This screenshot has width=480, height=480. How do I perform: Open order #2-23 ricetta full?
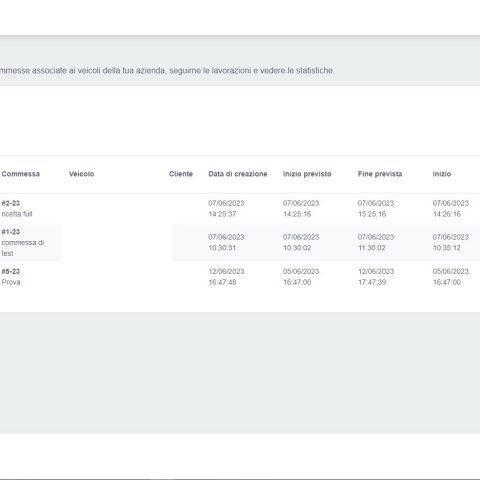pos(17,208)
